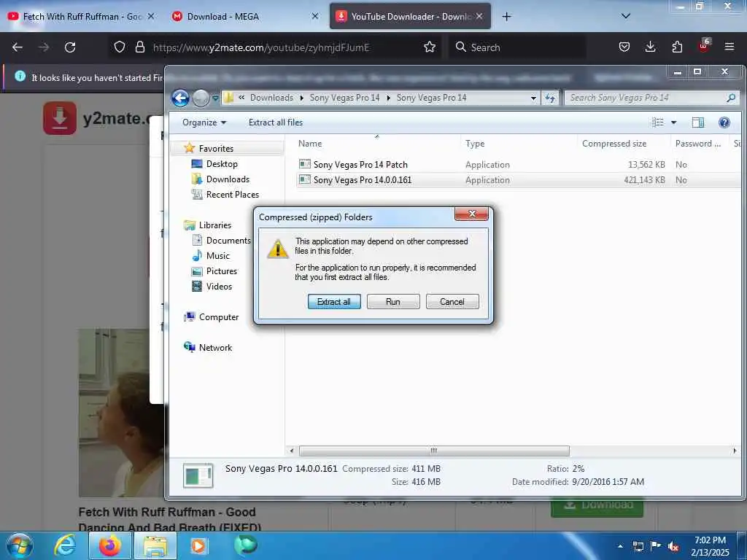Switch to Fetch With Ruff Ruffman tab
Image resolution: width=747 pixels, height=560 pixels.
coord(81,16)
